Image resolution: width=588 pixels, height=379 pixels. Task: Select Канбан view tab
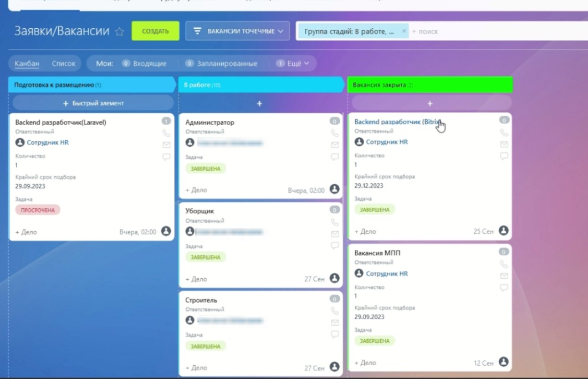(27, 64)
